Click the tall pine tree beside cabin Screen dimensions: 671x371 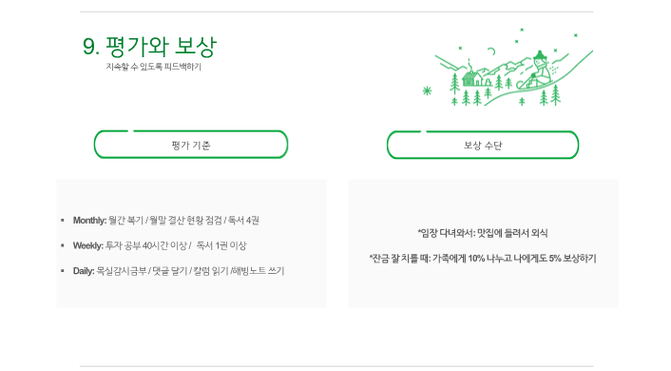click(455, 83)
